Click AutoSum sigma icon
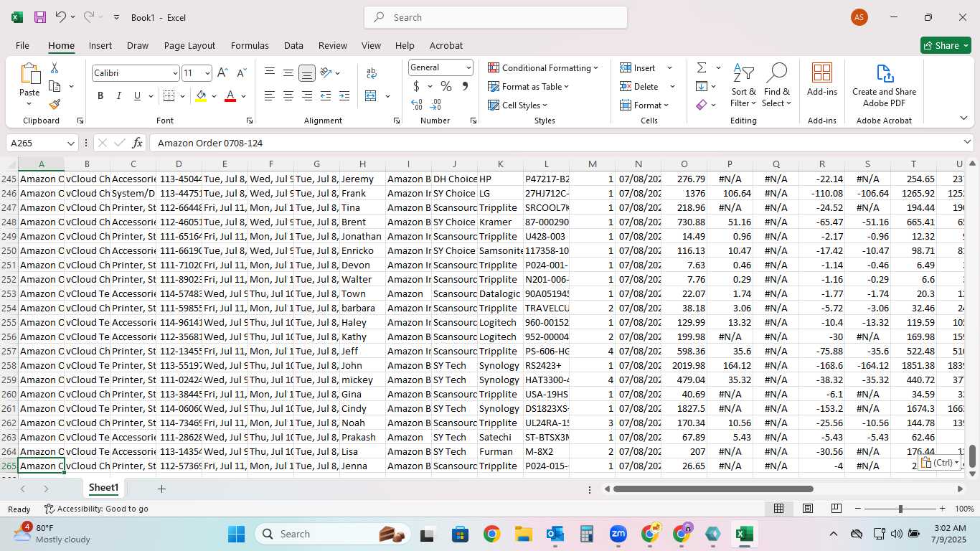 click(702, 67)
